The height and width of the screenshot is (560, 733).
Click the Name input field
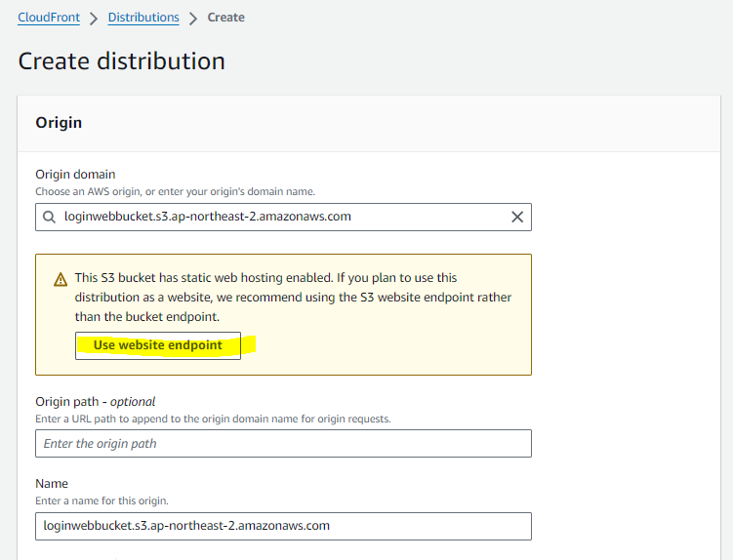283,526
